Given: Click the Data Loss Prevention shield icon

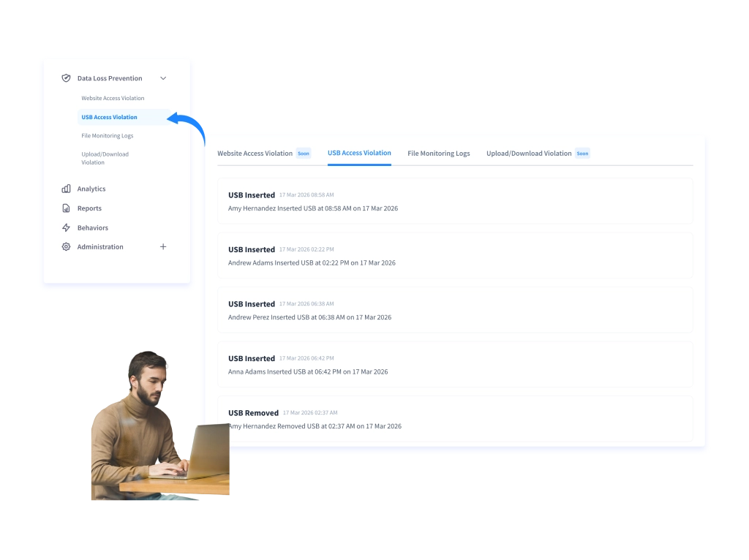Looking at the screenshot, I should click(x=66, y=78).
